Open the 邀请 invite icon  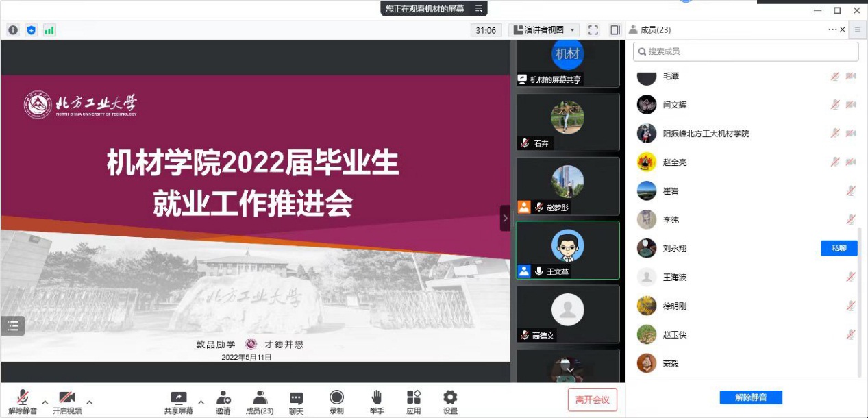click(x=223, y=402)
